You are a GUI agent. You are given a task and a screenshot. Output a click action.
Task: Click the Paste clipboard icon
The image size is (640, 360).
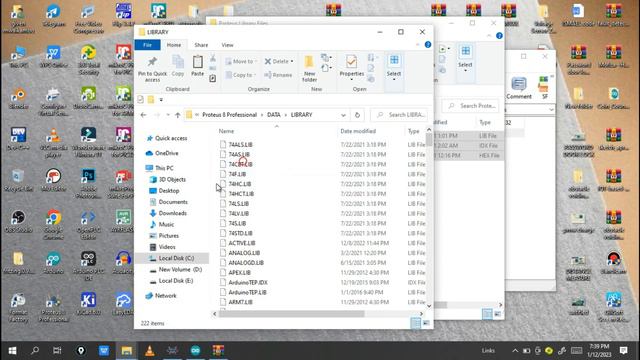click(x=198, y=62)
